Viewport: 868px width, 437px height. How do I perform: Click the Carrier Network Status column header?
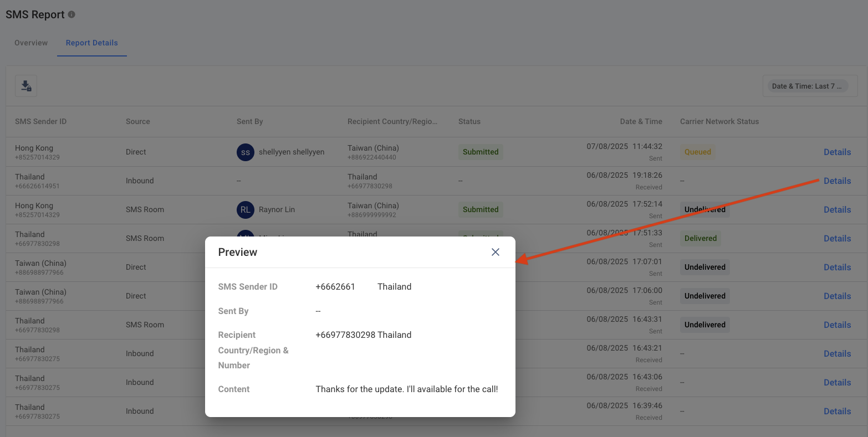pos(719,121)
